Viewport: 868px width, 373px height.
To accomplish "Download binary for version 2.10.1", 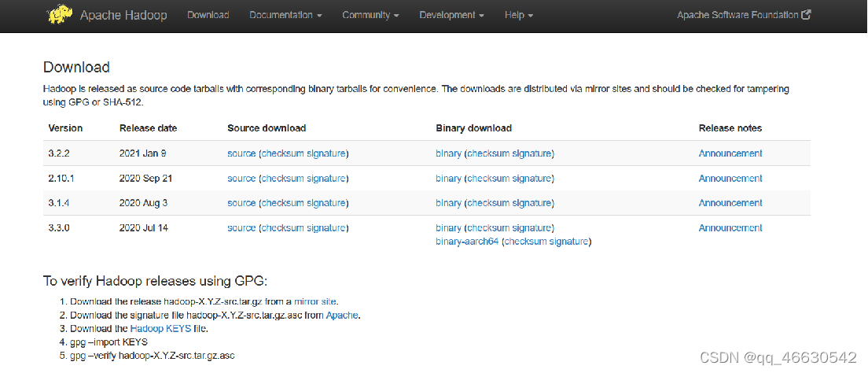I will [x=448, y=179].
